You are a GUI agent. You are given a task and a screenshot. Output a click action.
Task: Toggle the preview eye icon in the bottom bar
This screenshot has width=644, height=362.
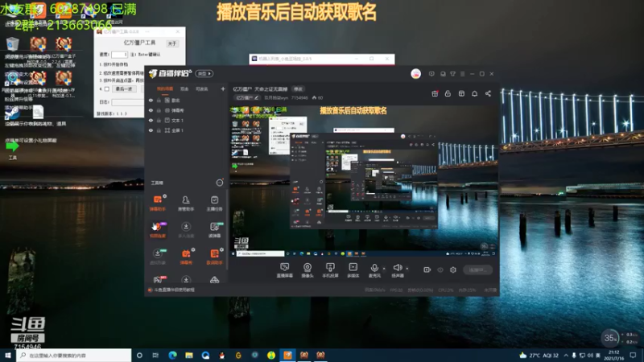440,269
